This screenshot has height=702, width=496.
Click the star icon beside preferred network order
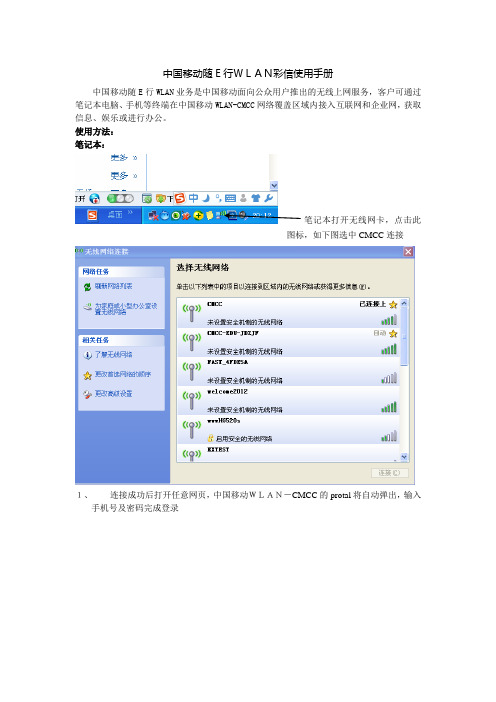pyautogui.click(x=87, y=375)
